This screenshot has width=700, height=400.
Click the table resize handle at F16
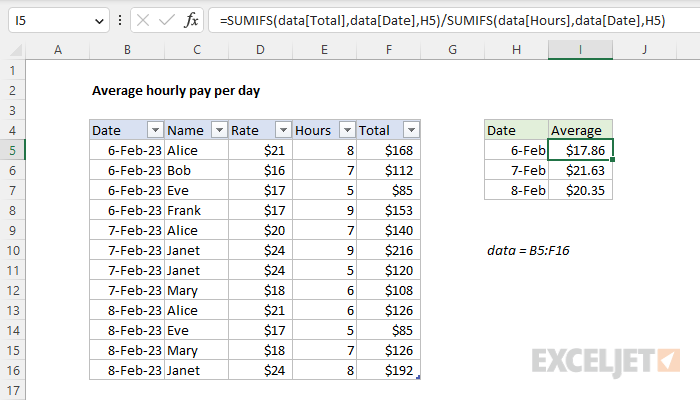click(x=418, y=378)
